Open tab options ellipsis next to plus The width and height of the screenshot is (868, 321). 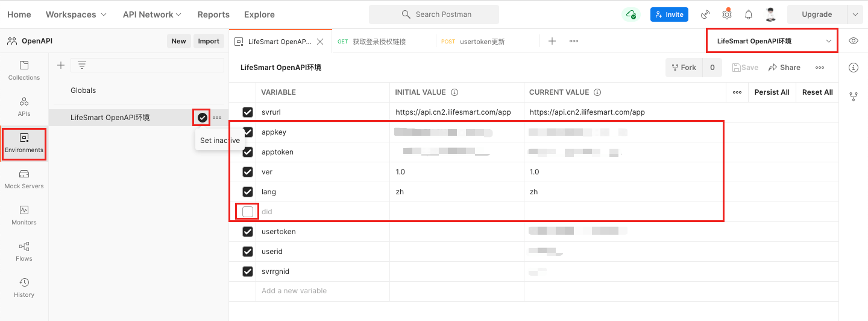point(574,41)
